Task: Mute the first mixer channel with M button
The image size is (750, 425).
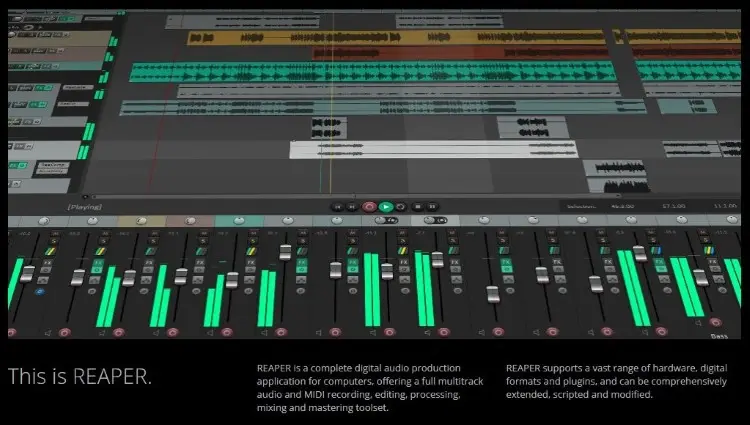Action: coord(55,233)
